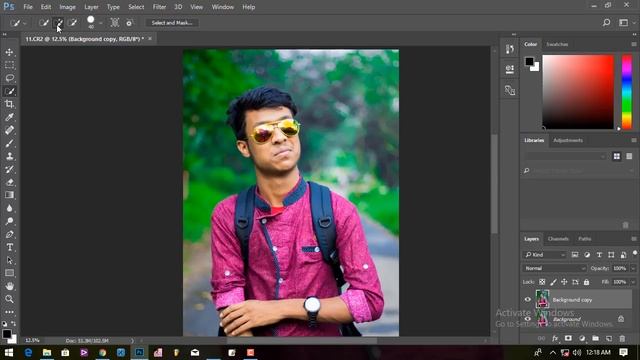Click the Subtract from selection icon
This screenshot has height=360, width=640.
click(73, 23)
